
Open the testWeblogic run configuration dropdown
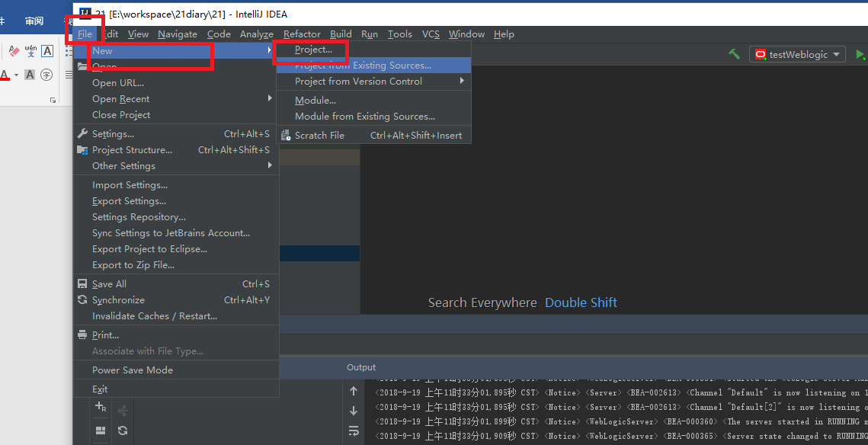click(x=797, y=54)
